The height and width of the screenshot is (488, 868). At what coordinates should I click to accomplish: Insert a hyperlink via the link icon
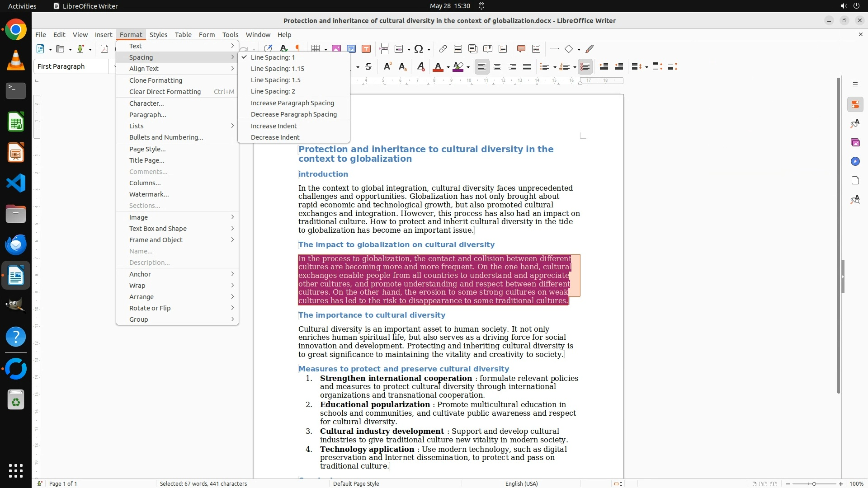click(443, 49)
